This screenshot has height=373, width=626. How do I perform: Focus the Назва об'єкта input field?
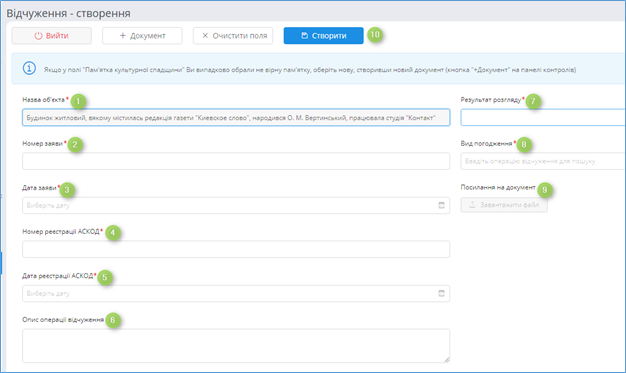(236, 117)
